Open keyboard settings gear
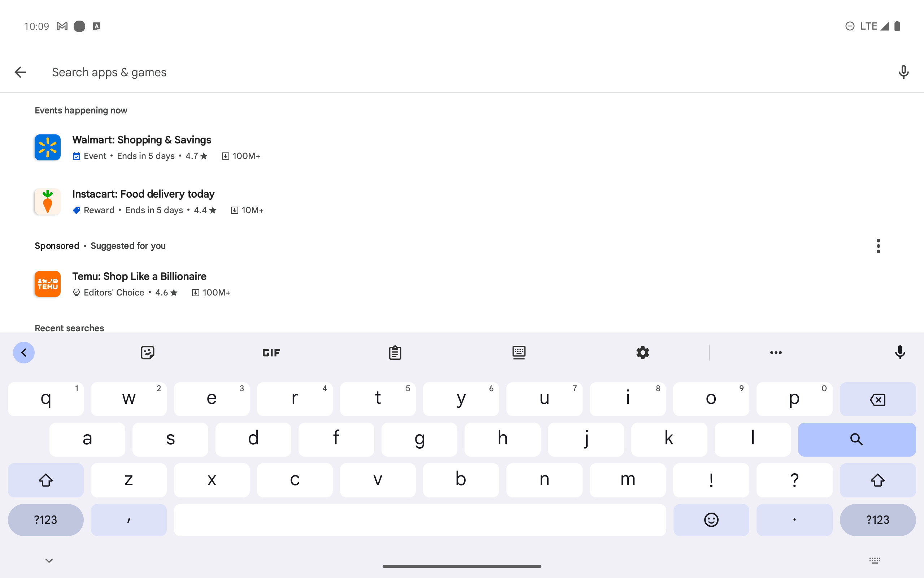 pyautogui.click(x=642, y=353)
